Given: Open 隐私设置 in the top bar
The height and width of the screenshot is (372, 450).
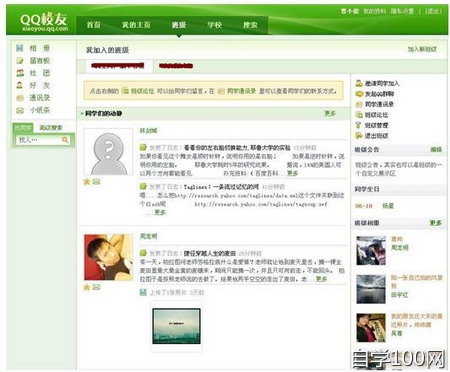Looking at the screenshot, I should coord(402,11).
